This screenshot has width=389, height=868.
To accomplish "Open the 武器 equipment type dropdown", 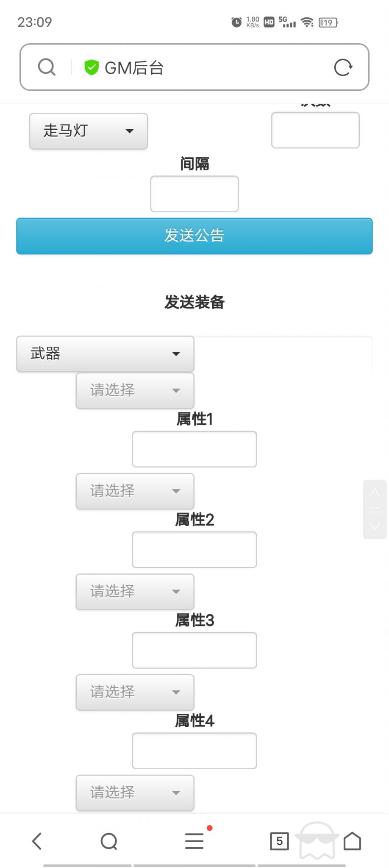I will [104, 354].
